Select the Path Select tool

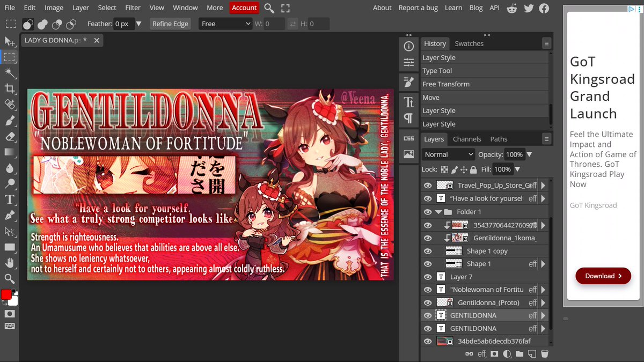point(10,232)
